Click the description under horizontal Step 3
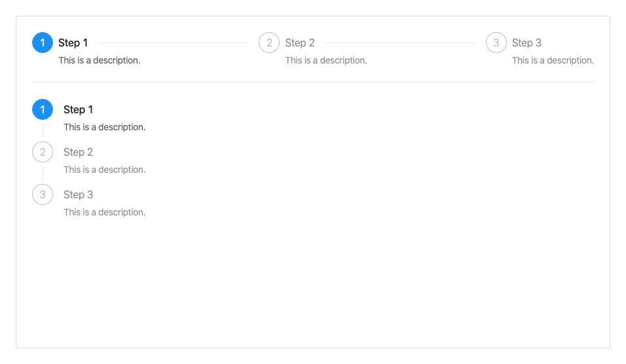 (553, 60)
